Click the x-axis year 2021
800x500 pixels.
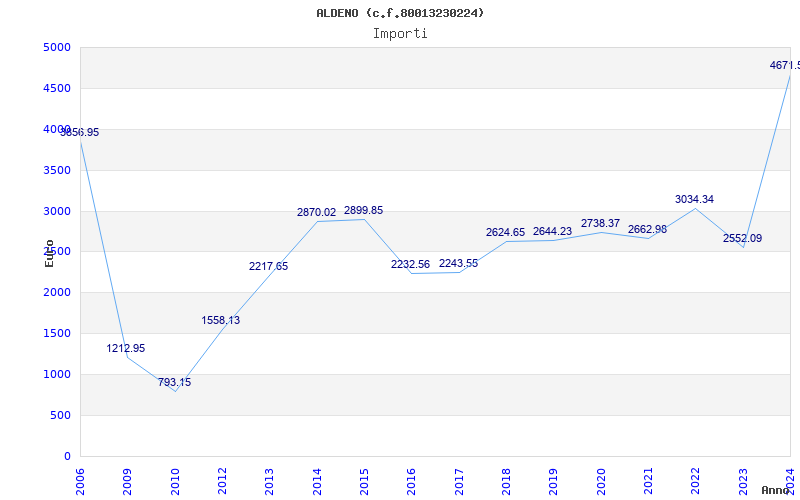[x=648, y=482]
